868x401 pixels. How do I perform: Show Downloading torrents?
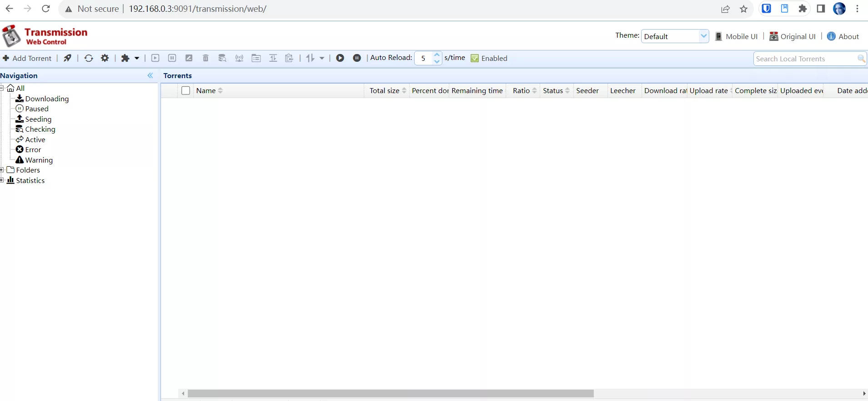point(47,99)
